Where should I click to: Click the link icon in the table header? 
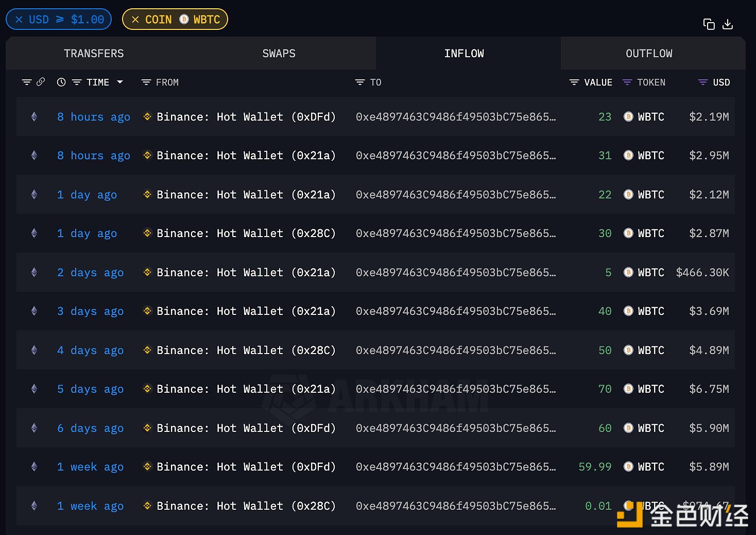(x=41, y=82)
